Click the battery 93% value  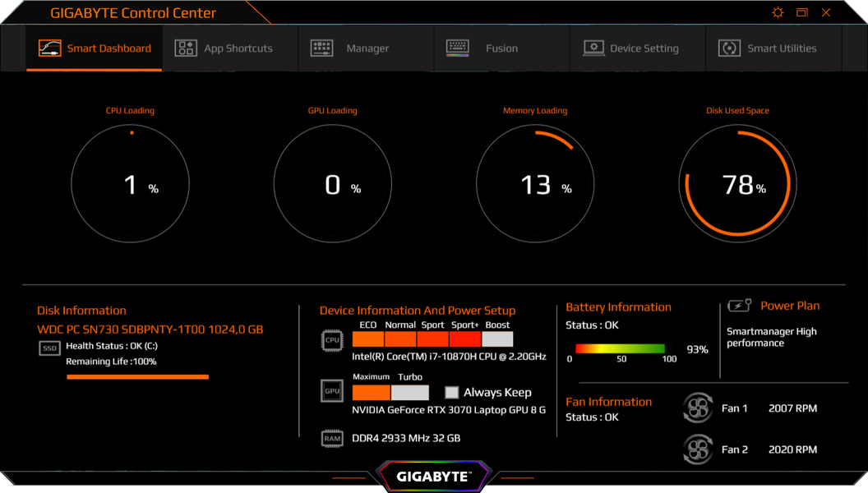[x=697, y=349]
